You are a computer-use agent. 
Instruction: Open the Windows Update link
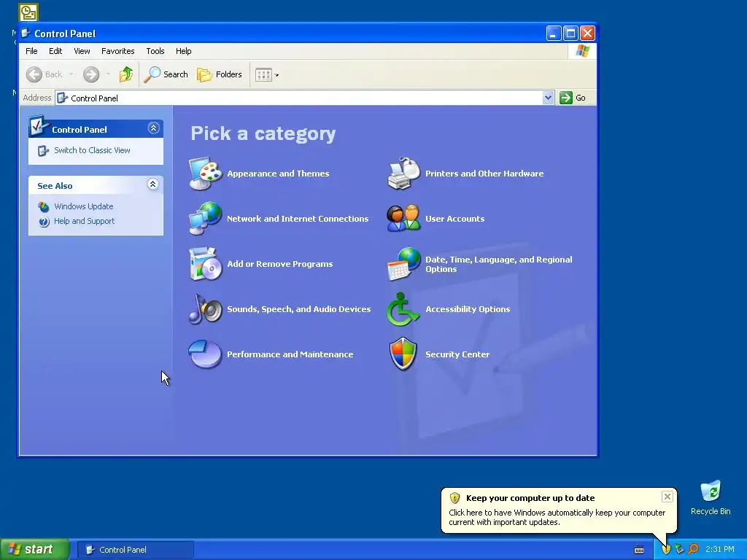[83, 206]
